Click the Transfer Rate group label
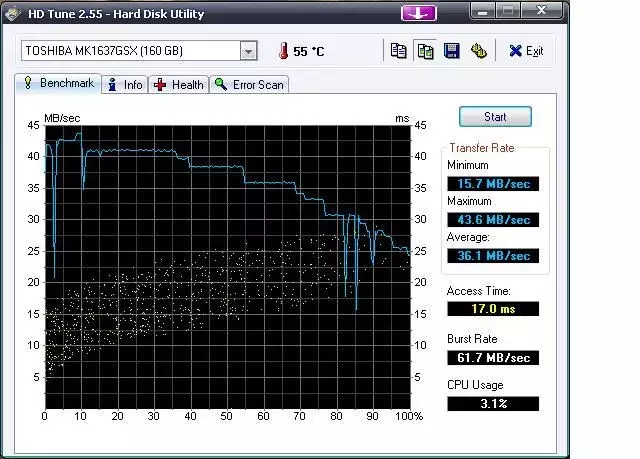Image resolution: width=640 pixels, height=459 pixels. pos(482,148)
